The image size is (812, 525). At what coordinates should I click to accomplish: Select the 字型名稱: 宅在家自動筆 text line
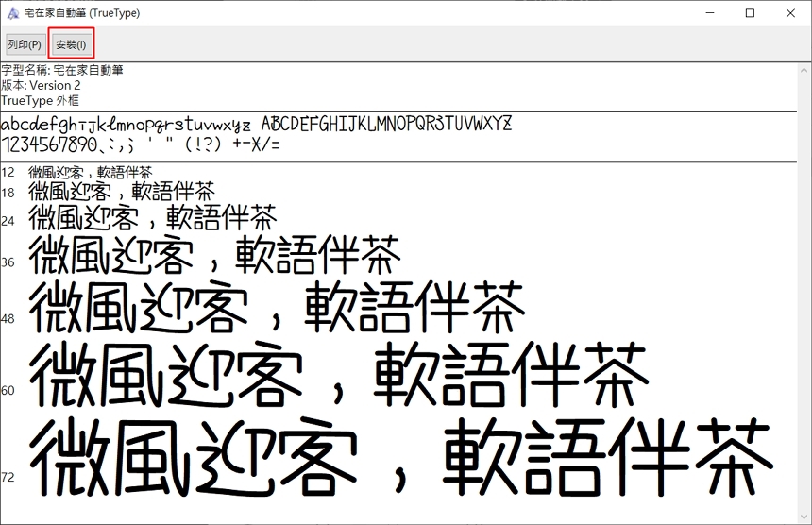click(62, 70)
